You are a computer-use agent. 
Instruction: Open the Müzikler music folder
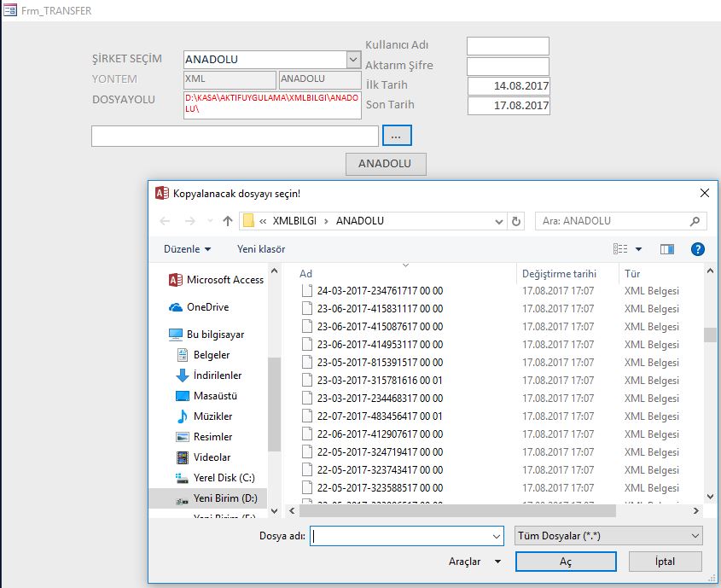tap(212, 416)
